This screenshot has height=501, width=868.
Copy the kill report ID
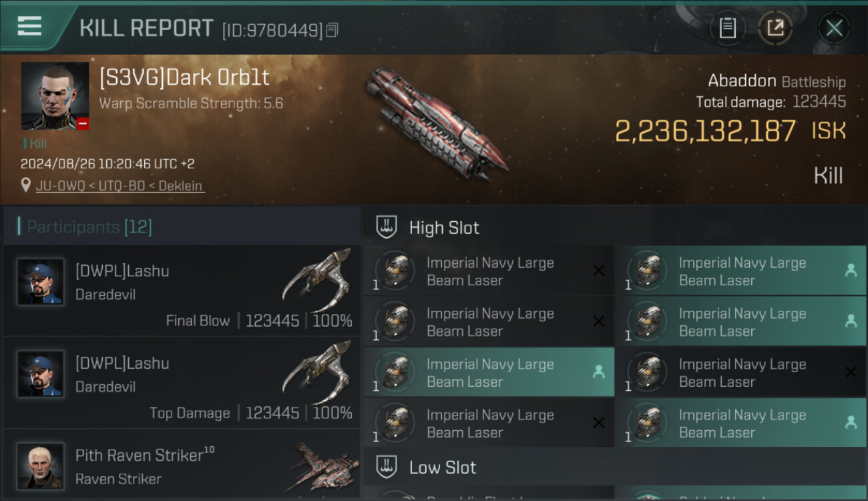(333, 30)
